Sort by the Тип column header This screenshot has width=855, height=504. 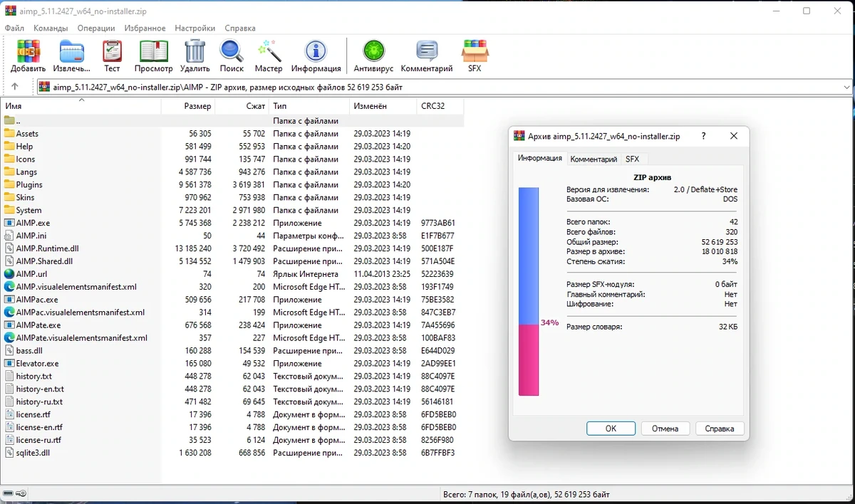pos(309,106)
